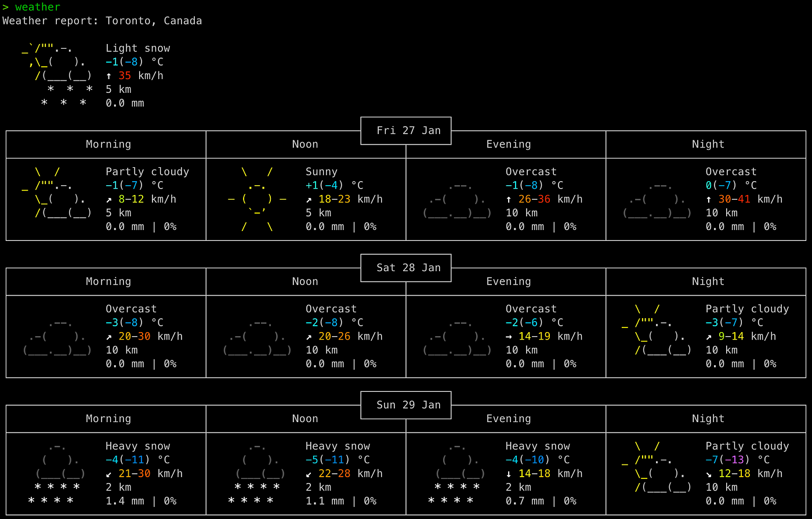Click the "-2(-8) °C" temperature

pyautogui.click(x=335, y=322)
